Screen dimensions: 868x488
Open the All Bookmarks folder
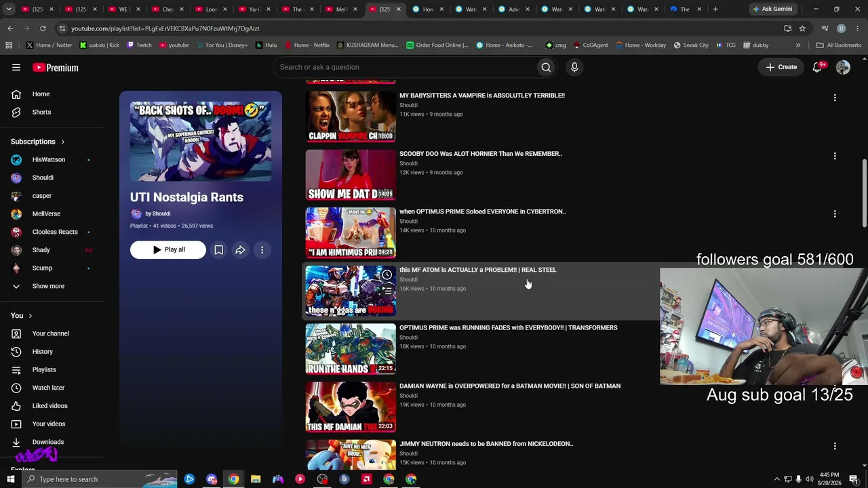pyautogui.click(x=839, y=45)
